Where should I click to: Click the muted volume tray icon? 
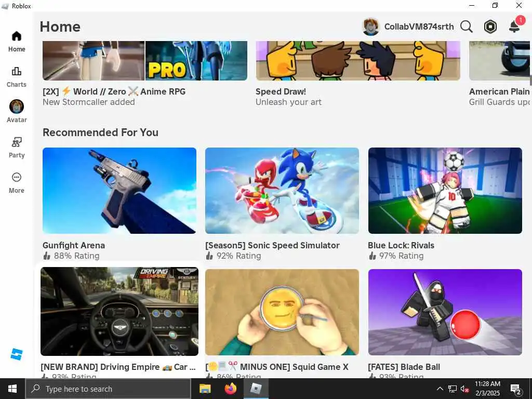tap(464, 389)
